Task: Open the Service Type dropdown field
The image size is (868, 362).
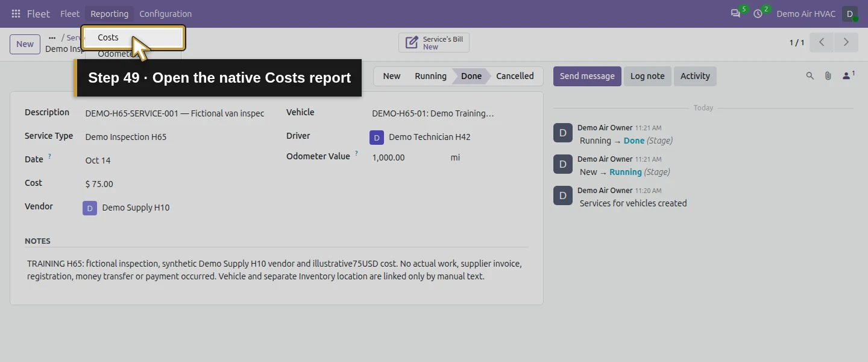Action: [x=175, y=137]
